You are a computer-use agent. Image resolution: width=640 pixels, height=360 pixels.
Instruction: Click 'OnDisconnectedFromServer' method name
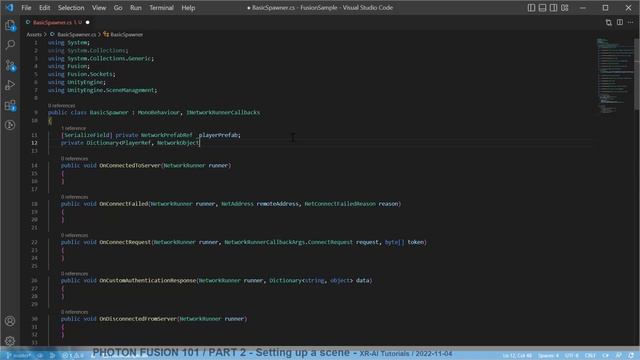(x=138, y=319)
